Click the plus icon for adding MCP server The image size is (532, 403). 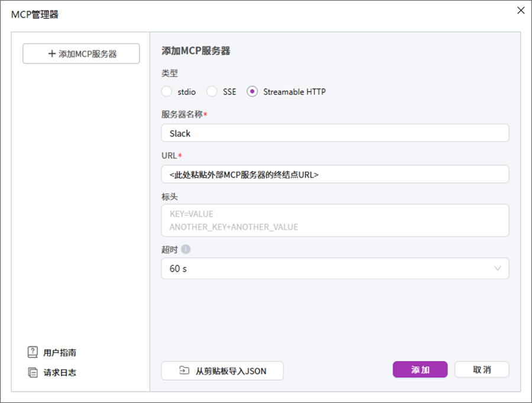[51, 54]
